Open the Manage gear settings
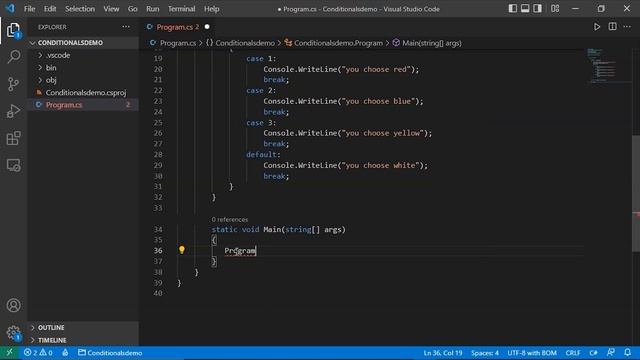640x360 pixels. click(13, 333)
